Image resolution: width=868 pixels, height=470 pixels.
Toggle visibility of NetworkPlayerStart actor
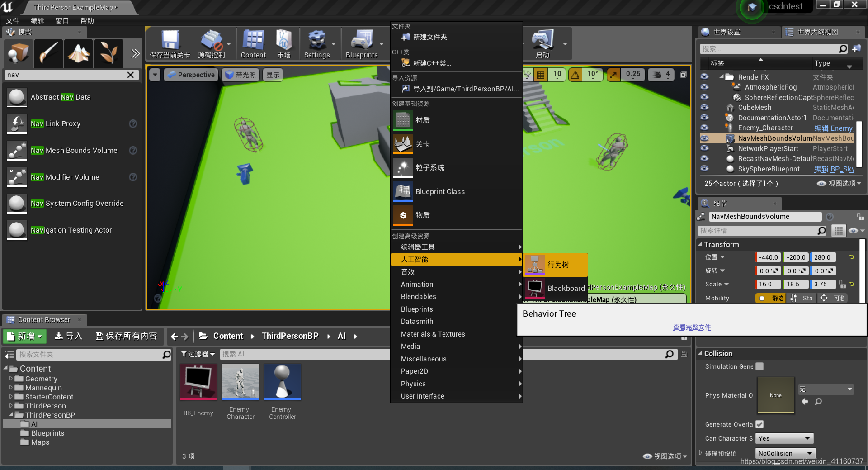tap(704, 148)
